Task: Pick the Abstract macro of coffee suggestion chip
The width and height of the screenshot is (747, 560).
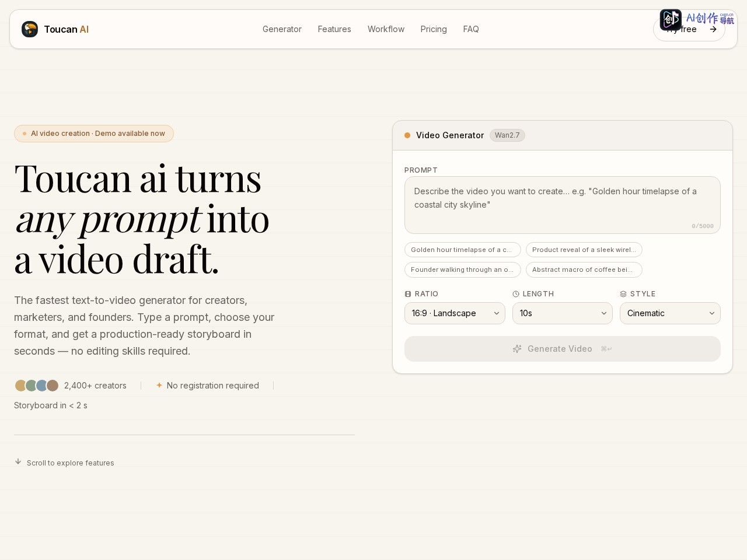Action: click(x=584, y=269)
